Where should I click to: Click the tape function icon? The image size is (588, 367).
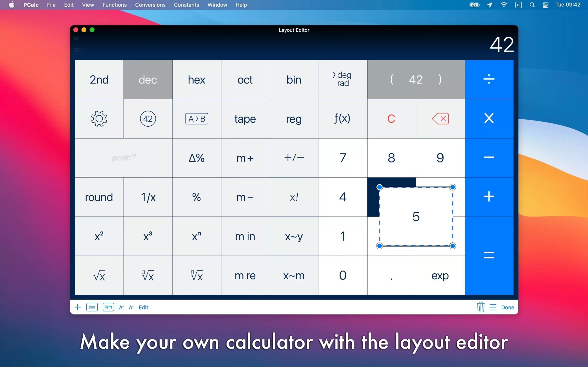click(245, 119)
